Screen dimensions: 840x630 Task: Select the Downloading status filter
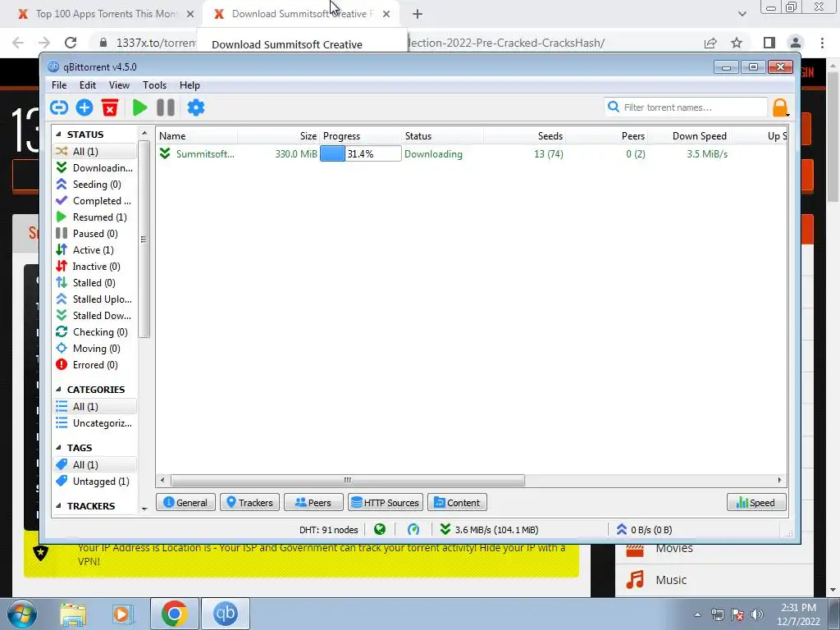(x=95, y=167)
